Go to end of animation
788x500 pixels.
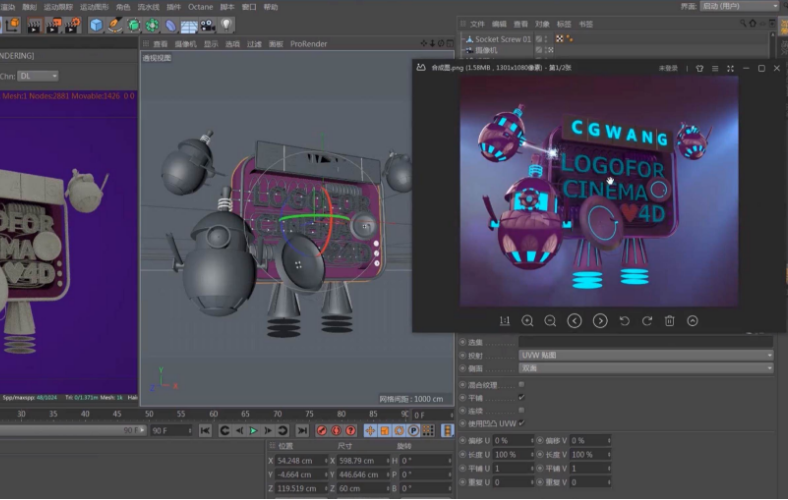pos(302,431)
